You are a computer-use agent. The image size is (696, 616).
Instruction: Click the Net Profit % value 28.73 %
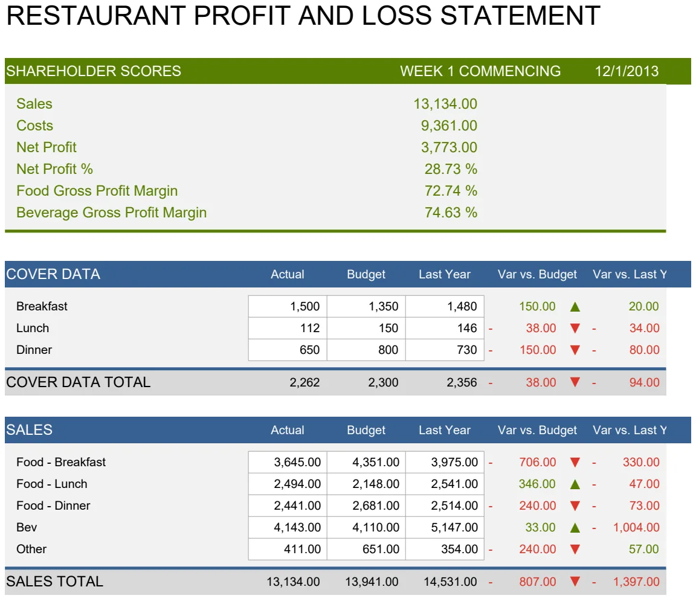451,169
